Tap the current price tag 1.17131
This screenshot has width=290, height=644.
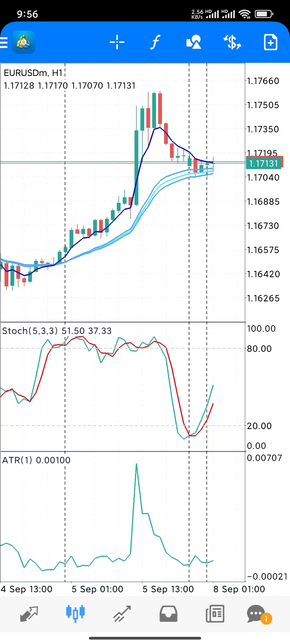263,163
